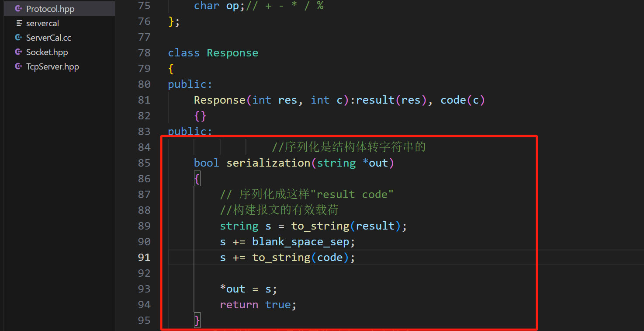The width and height of the screenshot is (644, 331).
Task: Click the C++ icon beside Protocol.hpp
Action: click(18, 9)
